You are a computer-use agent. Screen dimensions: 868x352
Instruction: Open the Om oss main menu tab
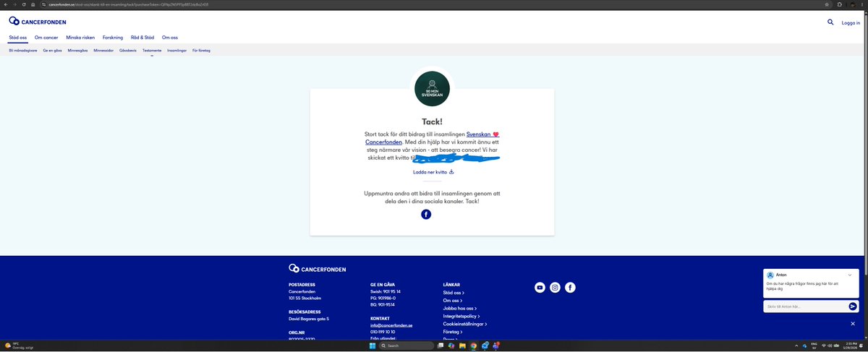click(x=170, y=37)
